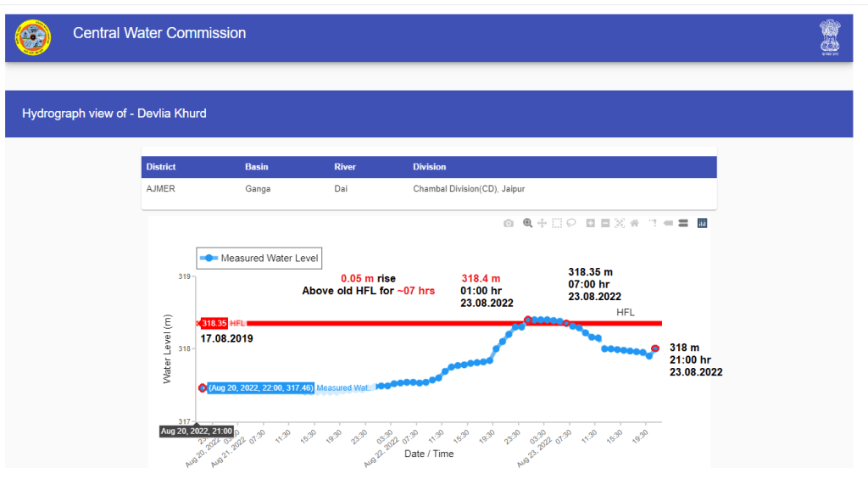Click the peak 318.4 m data point
The width and height of the screenshot is (868, 479).
coord(528,320)
